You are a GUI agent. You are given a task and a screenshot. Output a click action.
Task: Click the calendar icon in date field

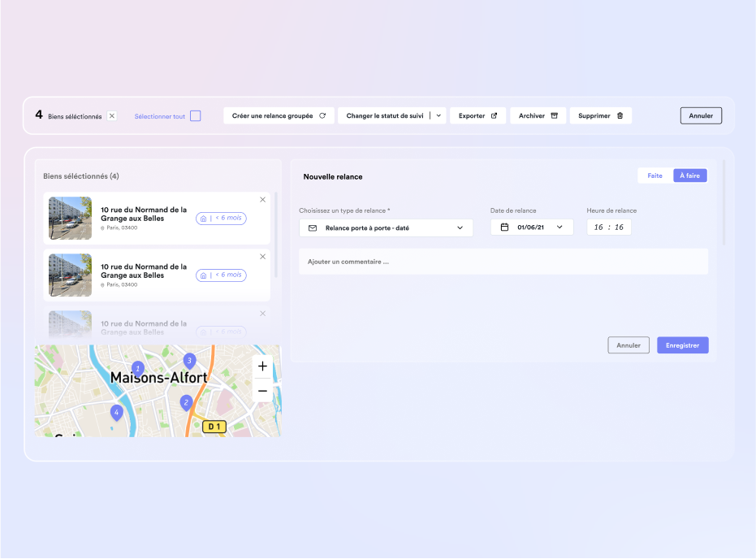point(504,227)
